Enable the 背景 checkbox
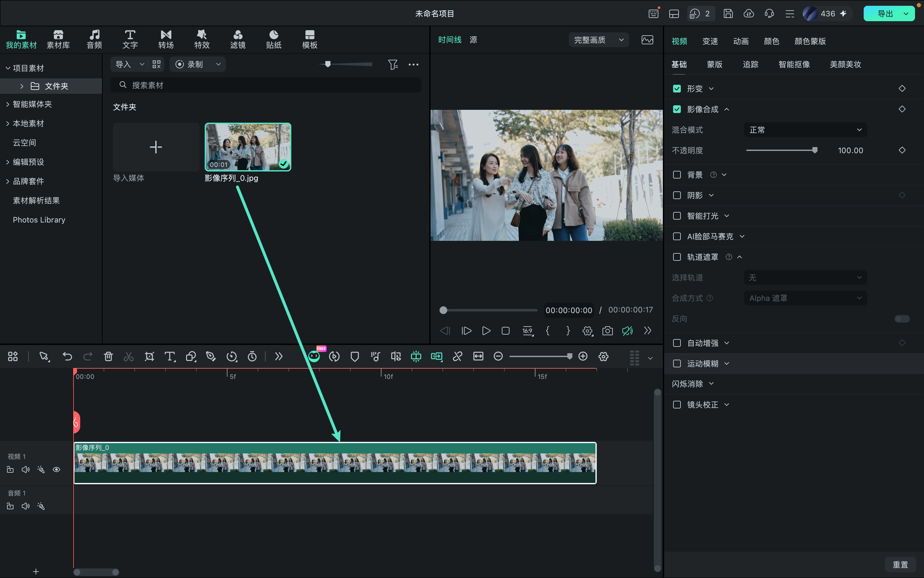This screenshot has height=578, width=924. 677,175
